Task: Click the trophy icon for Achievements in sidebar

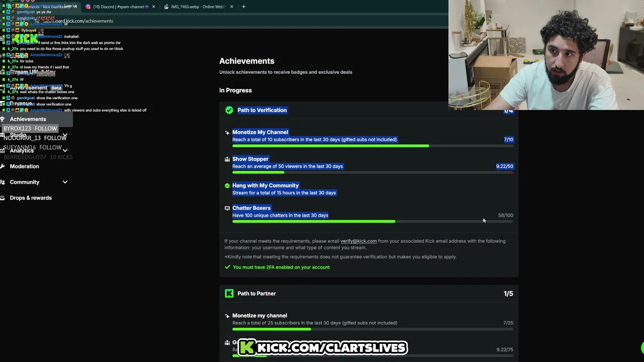Action: coord(3,119)
